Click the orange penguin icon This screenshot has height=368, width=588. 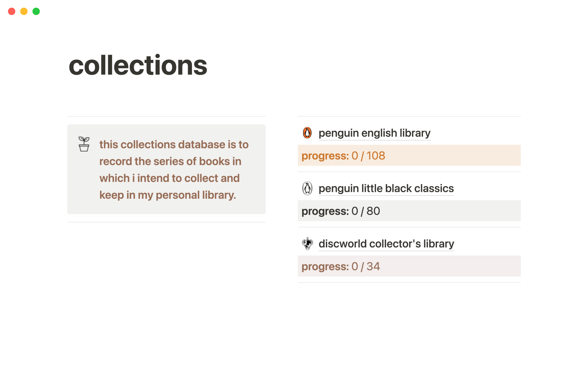click(x=307, y=133)
